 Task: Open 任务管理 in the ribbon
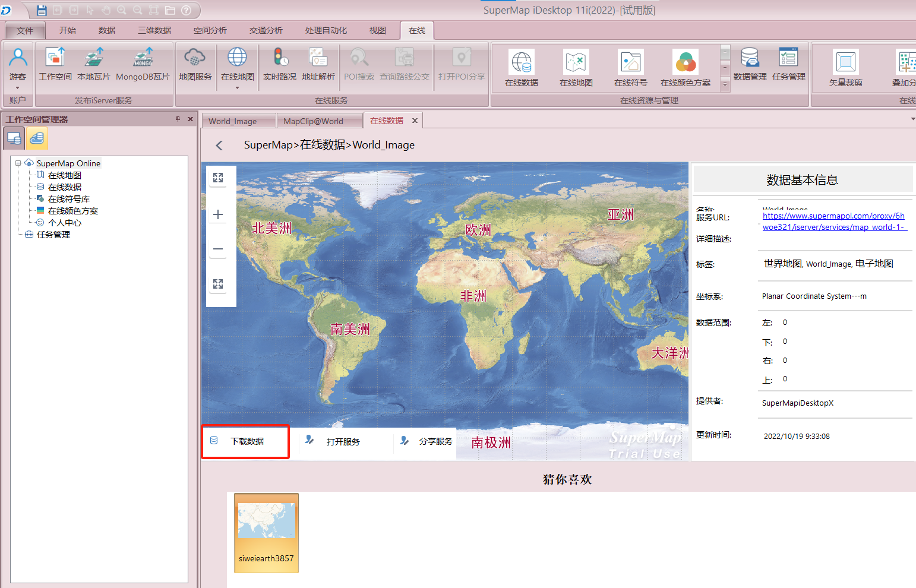789,64
